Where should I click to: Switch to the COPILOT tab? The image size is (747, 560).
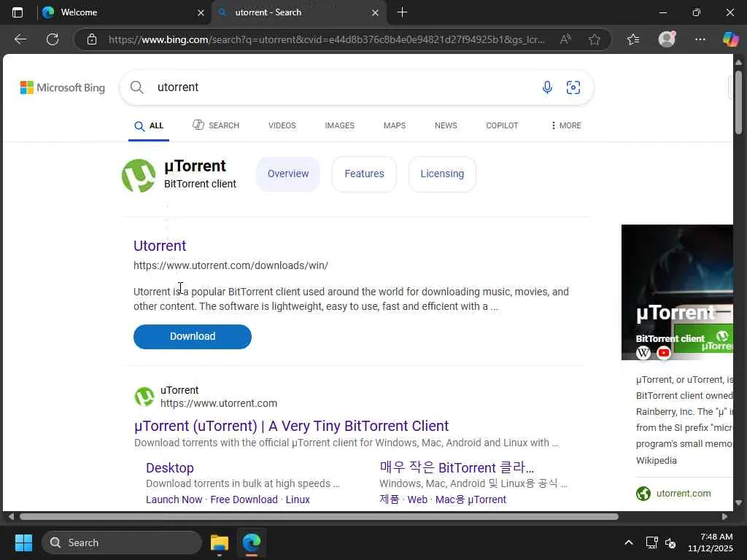(502, 125)
